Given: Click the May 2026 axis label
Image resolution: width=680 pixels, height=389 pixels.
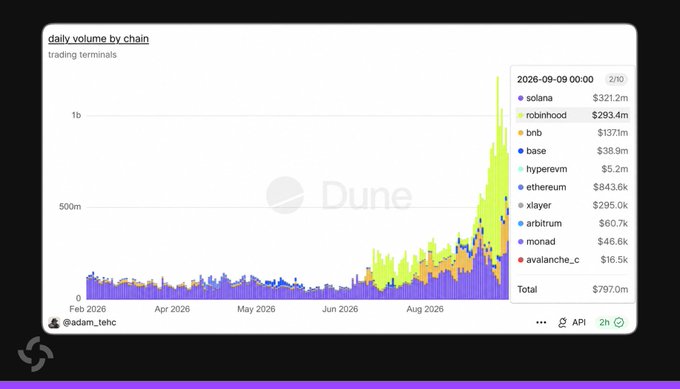Looking at the screenshot, I should click(256, 309).
